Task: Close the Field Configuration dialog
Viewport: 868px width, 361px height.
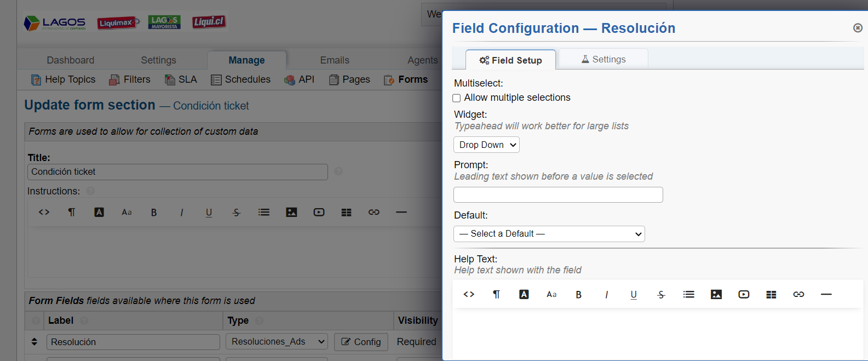Action: (x=858, y=28)
